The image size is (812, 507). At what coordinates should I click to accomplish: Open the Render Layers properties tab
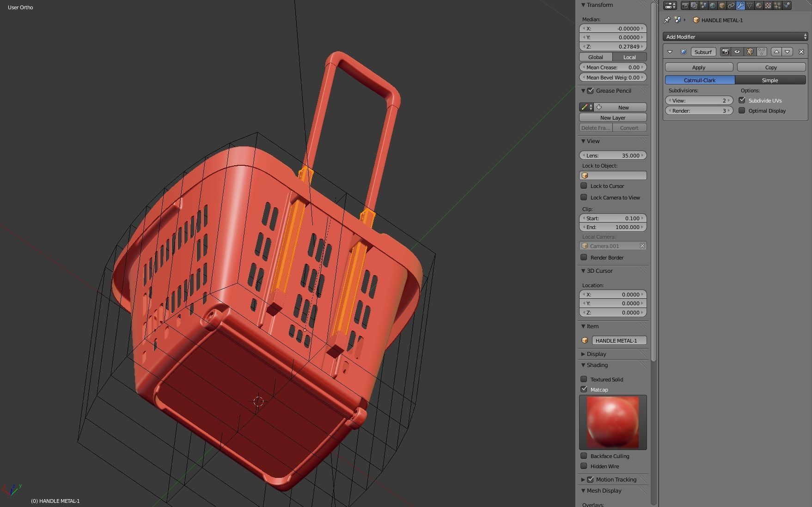tap(694, 6)
